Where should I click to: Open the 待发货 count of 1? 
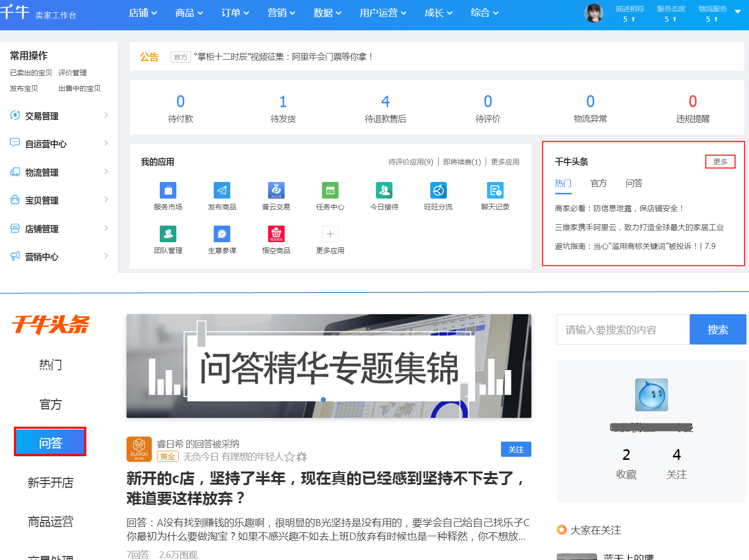tap(283, 102)
